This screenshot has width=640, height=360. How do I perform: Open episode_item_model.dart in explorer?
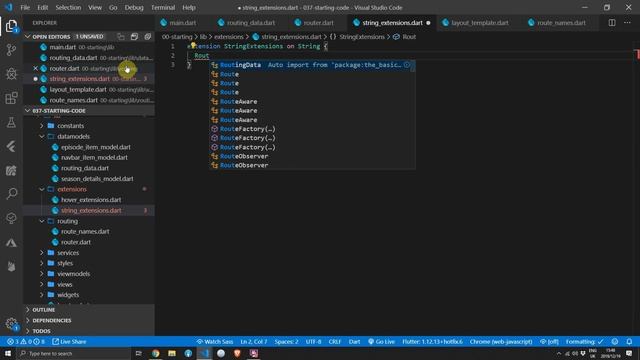coord(96,147)
